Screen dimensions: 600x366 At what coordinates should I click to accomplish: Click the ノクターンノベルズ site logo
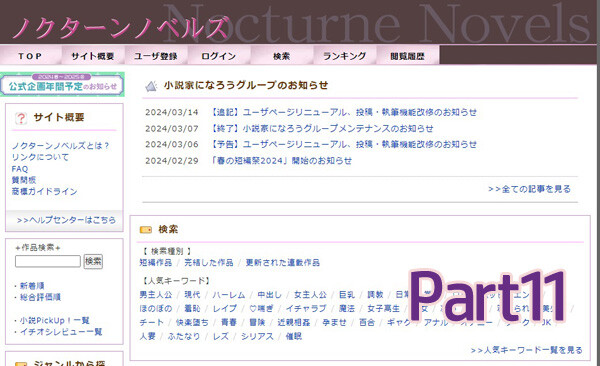pos(121,28)
